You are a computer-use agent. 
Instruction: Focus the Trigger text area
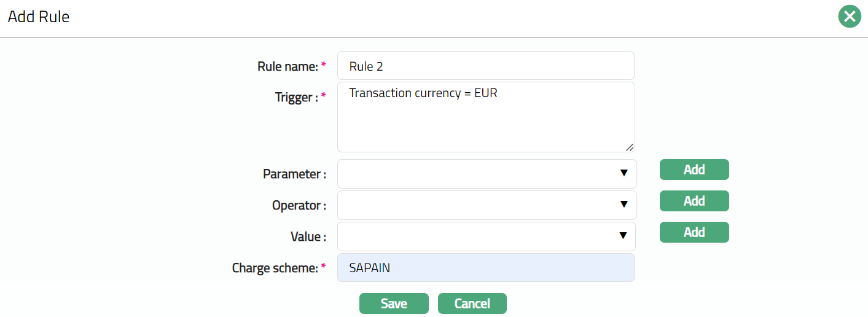point(485,117)
